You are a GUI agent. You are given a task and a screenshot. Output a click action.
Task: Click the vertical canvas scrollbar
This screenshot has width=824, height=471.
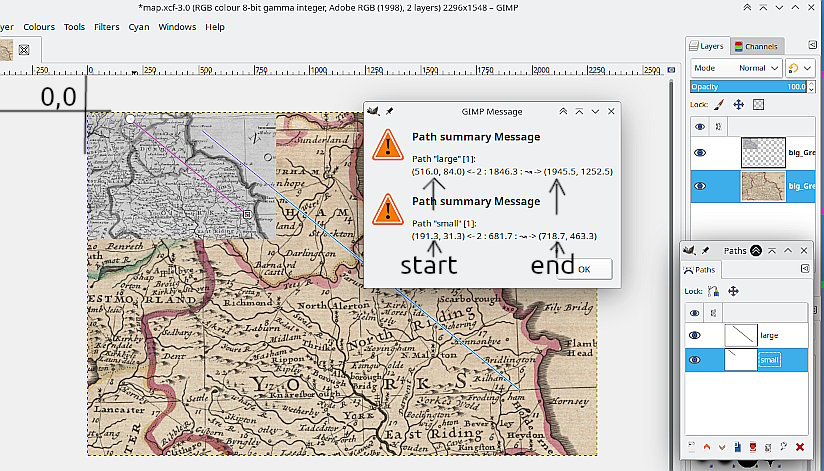coord(671,263)
